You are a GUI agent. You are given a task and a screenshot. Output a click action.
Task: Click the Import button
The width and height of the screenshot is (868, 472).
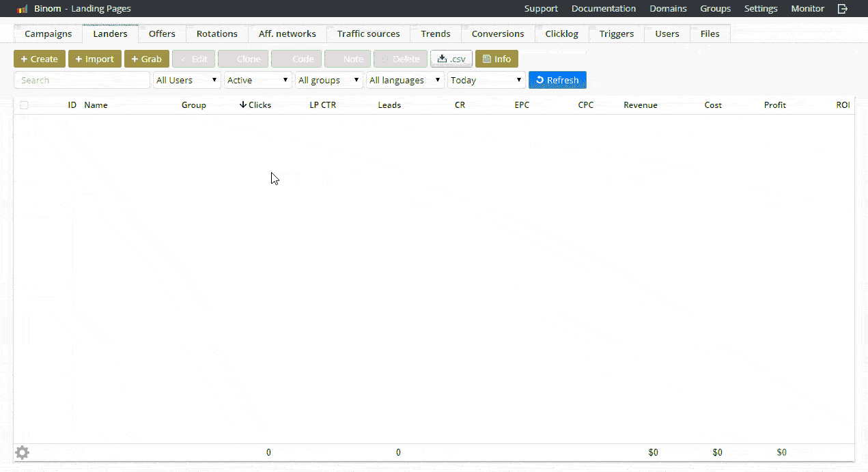tap(95, 59)
